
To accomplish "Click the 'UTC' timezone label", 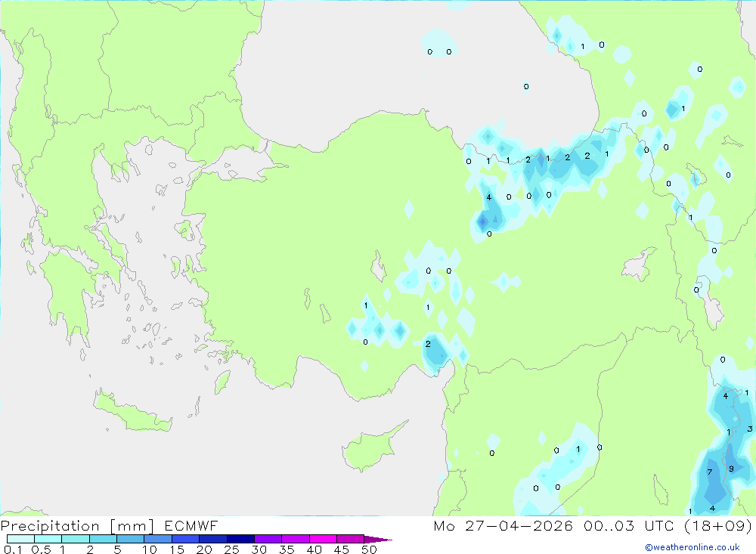I will pos(659,525).
